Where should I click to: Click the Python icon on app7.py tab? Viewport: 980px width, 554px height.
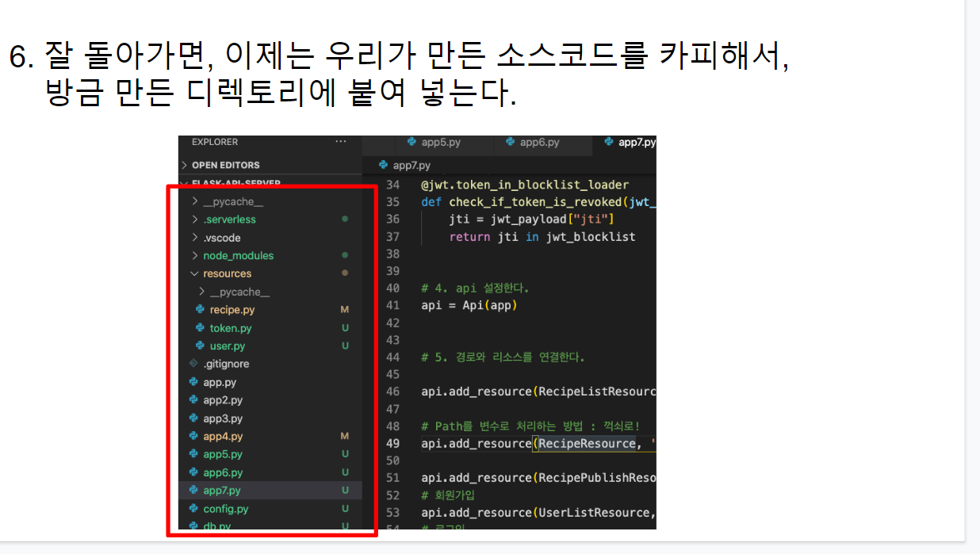point(609,143)
